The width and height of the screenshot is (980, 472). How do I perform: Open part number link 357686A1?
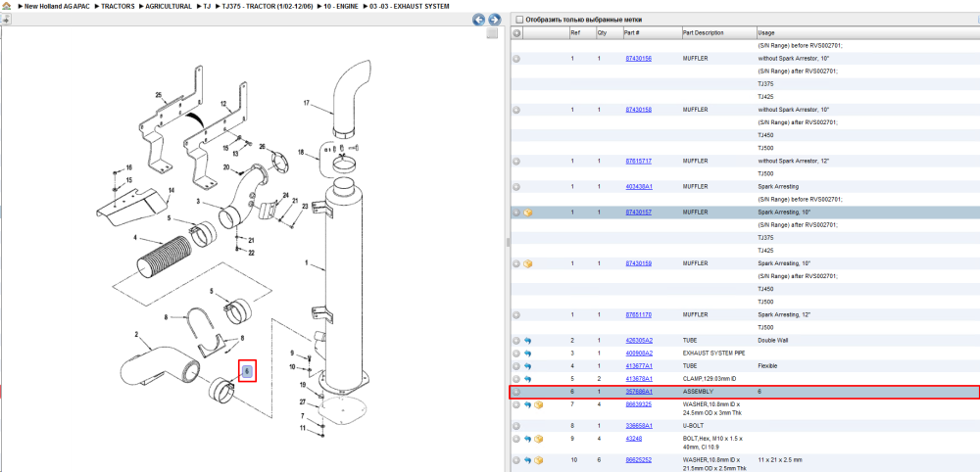point(639,392)
